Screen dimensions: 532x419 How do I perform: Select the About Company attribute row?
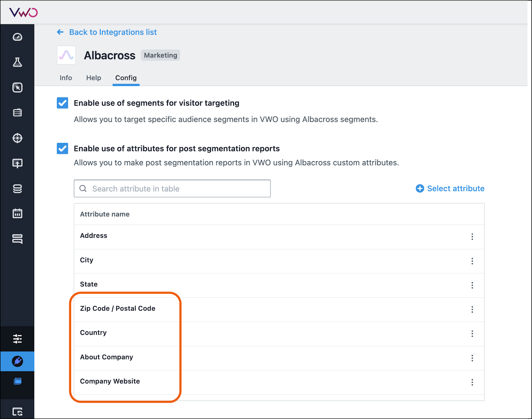(279, 358)
